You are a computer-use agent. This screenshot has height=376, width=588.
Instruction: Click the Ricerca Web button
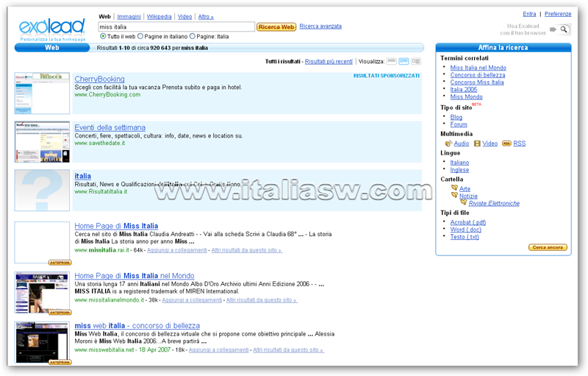pos(276,27)
